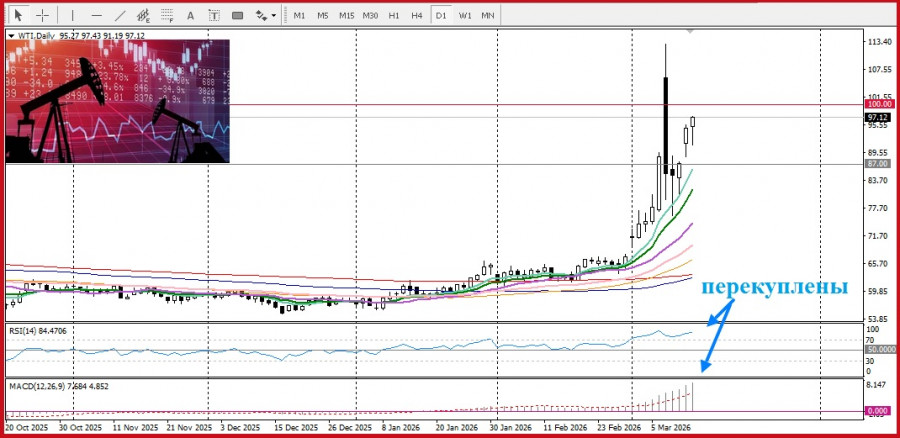Screen dimensions: 900x438
Task: Choose the vertical line drawing tool
Action: click(71, 15)
